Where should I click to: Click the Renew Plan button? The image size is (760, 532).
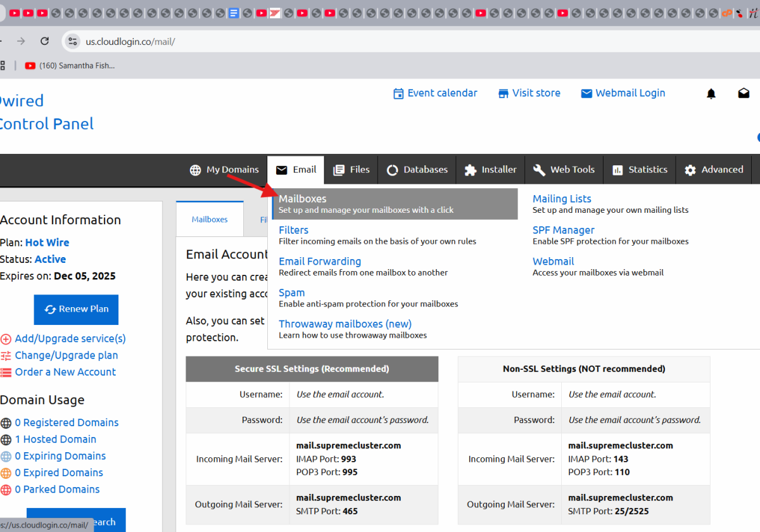(76, 310)
